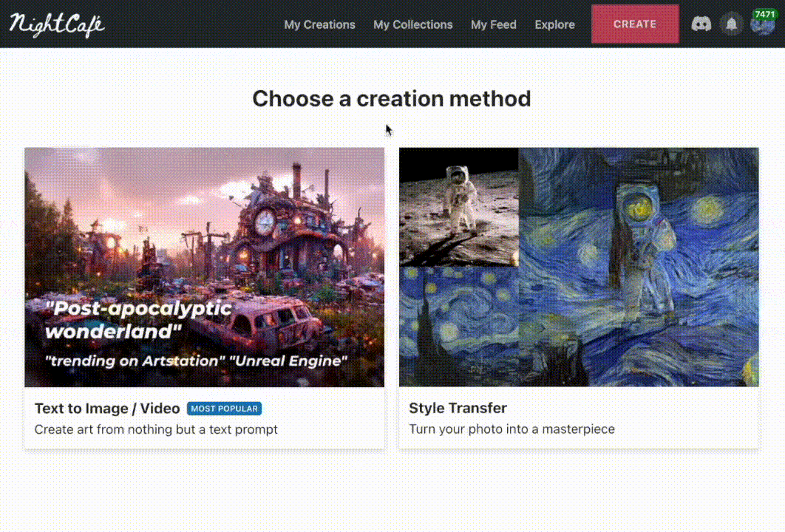Open the notifications bell

(x=732, y=24)
